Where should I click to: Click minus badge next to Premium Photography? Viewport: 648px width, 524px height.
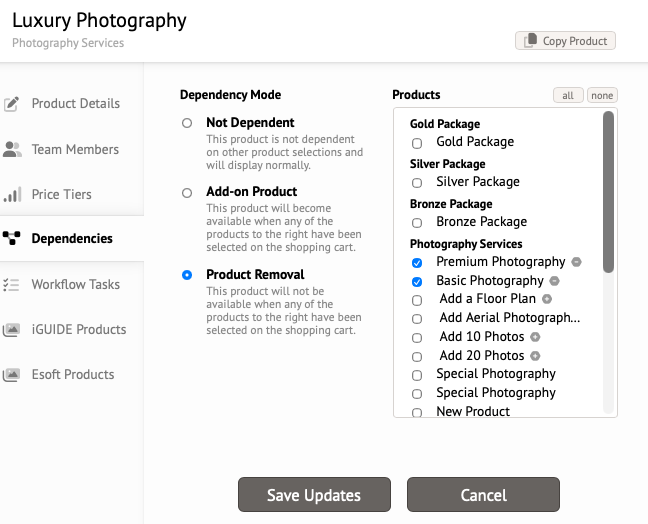click(576, 262)
